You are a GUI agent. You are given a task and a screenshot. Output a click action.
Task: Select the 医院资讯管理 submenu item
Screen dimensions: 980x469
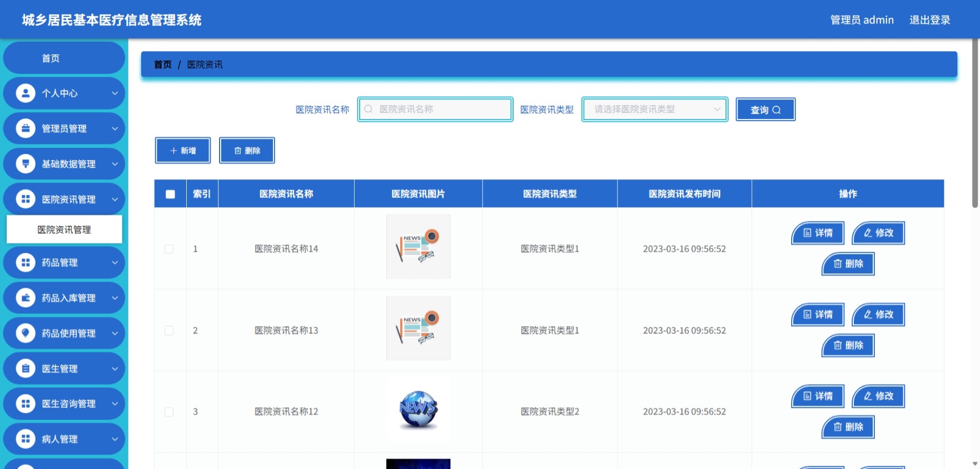pos(64,229)
